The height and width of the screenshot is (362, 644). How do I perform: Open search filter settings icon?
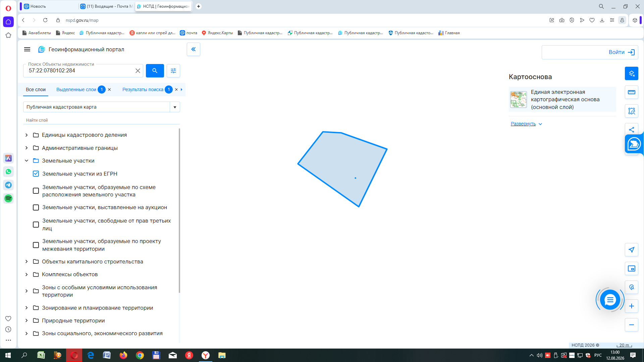click(x=173, y=71)
